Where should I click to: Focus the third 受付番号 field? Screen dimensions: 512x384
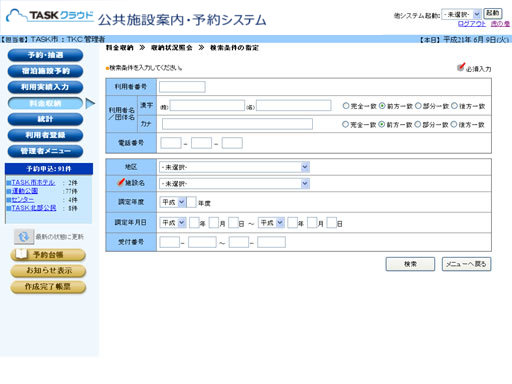pos(239,242)
